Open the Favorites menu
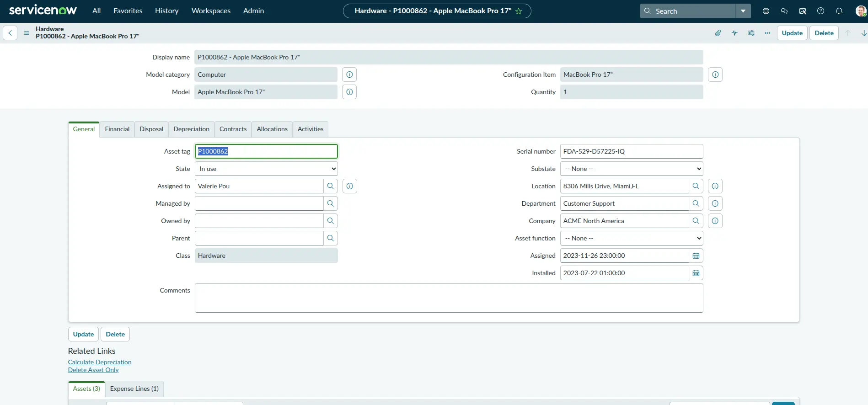This screenshot has width=868, height=405. click(x=128, y=11)
